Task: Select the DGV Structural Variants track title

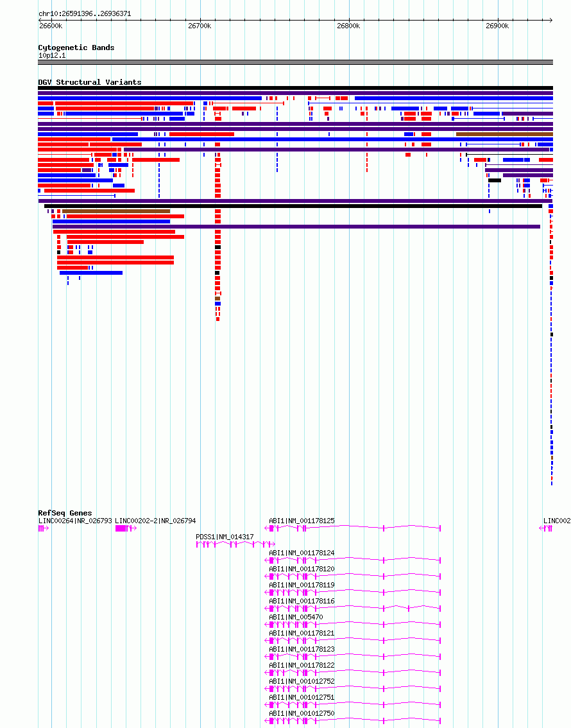Action: click(x=90, y=82)
